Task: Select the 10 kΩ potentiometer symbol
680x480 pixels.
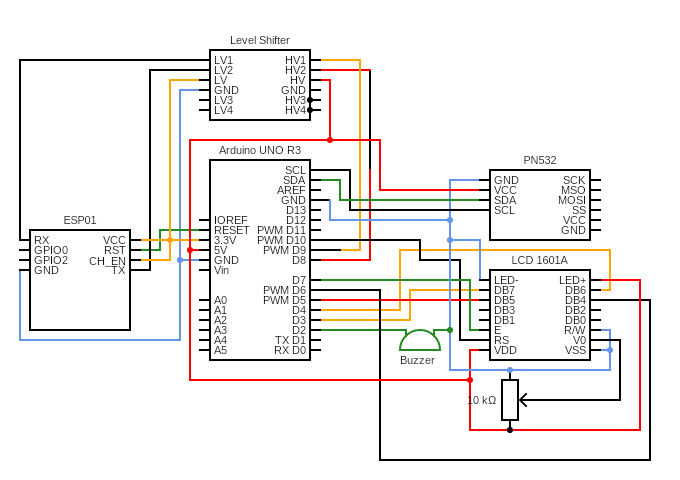Action: pyautogui.click(x=510, y=400)
